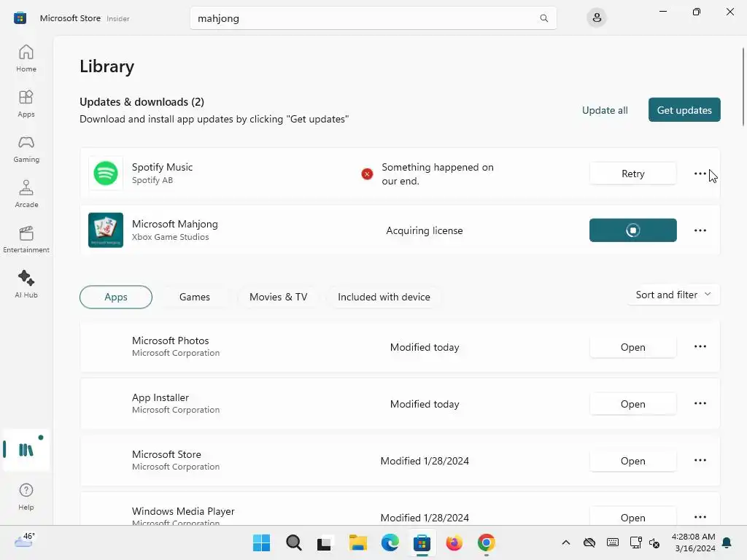Switch to the Games tab

[x=194, y=297]
